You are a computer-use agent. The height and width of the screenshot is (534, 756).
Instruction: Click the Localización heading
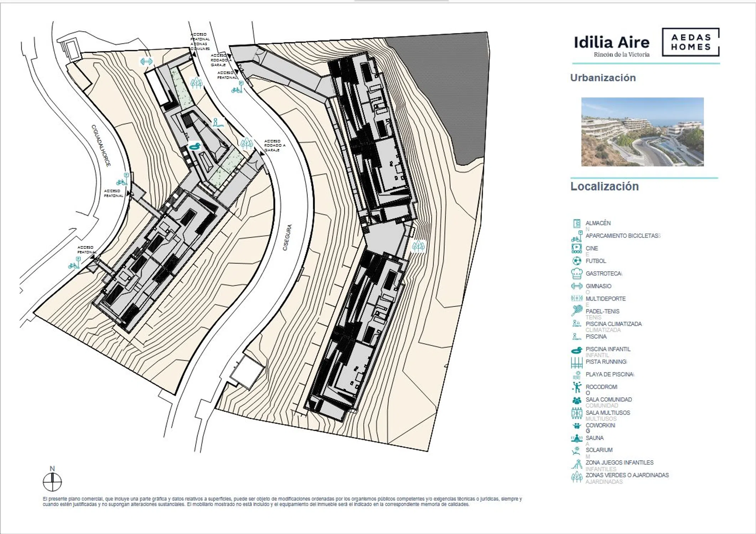(x=605, y=186)
